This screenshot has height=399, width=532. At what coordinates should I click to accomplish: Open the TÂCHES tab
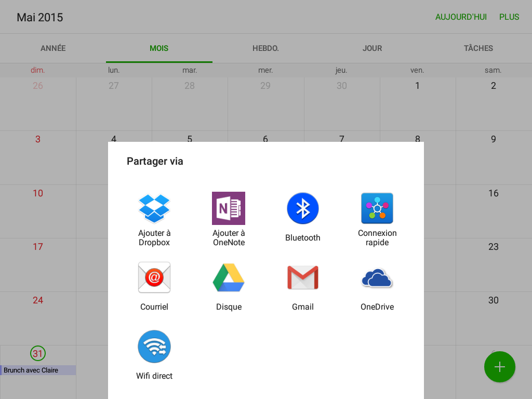coord(478,48)
